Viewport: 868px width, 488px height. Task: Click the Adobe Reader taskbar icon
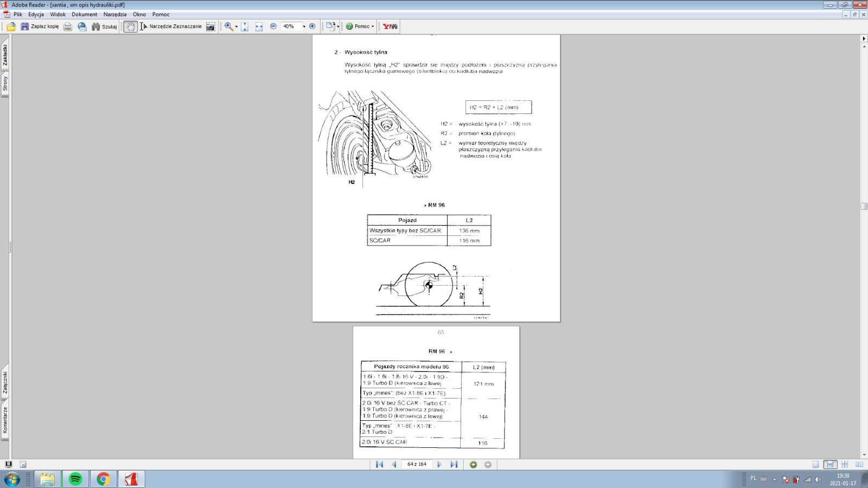(131, 479)
